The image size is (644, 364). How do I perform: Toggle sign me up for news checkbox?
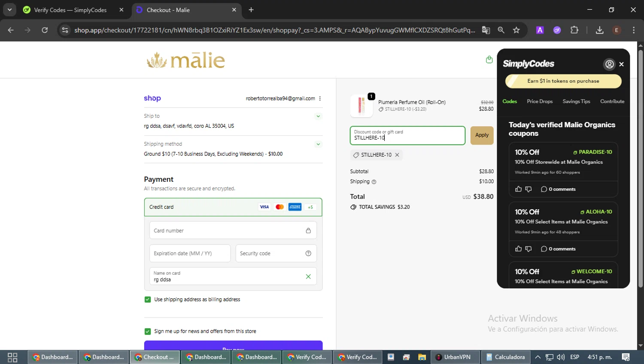pyautogui.click(x=148, y=331)
